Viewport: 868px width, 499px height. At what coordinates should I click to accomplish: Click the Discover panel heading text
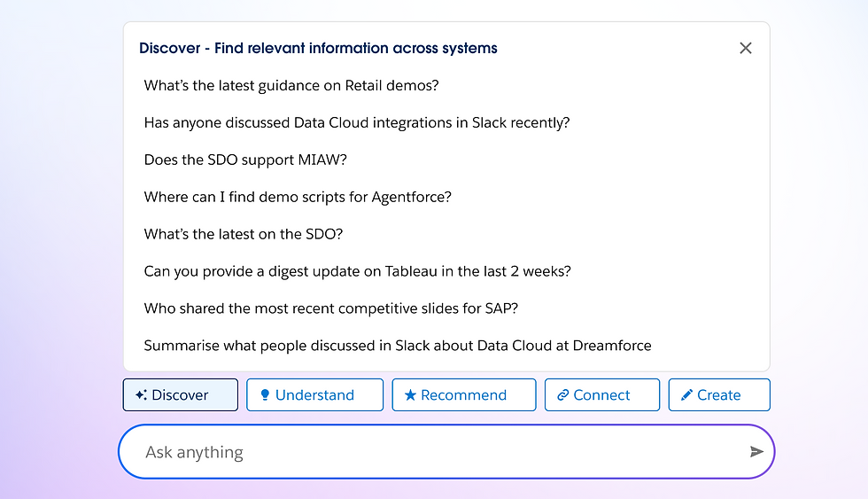(318, 48)
